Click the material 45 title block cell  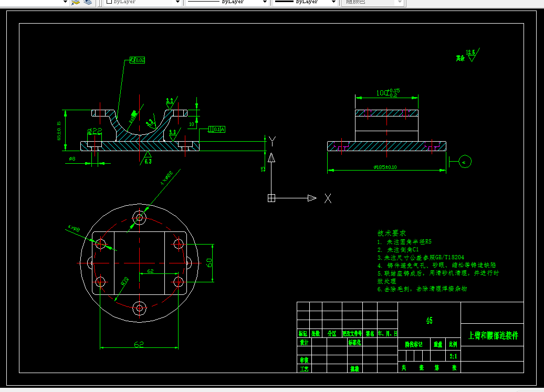[x=429, y=321]
